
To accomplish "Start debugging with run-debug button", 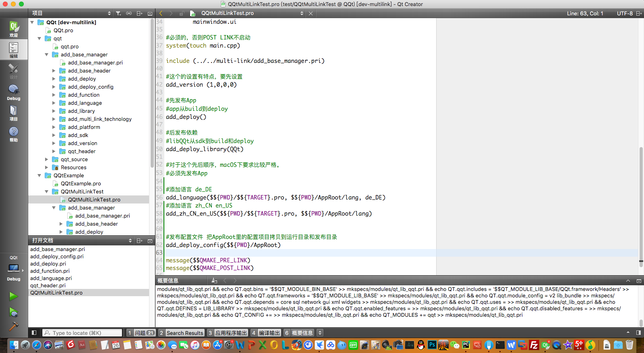I will [13, 312].
